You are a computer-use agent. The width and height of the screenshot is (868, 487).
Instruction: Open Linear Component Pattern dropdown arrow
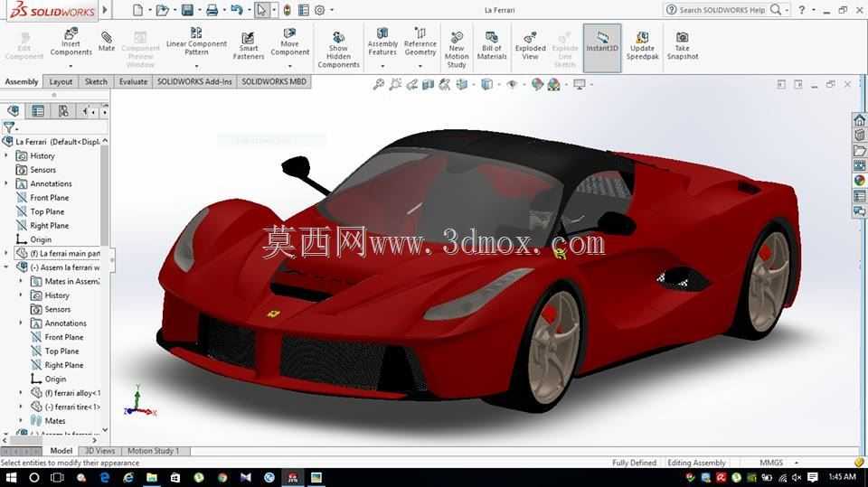point(196,66)
